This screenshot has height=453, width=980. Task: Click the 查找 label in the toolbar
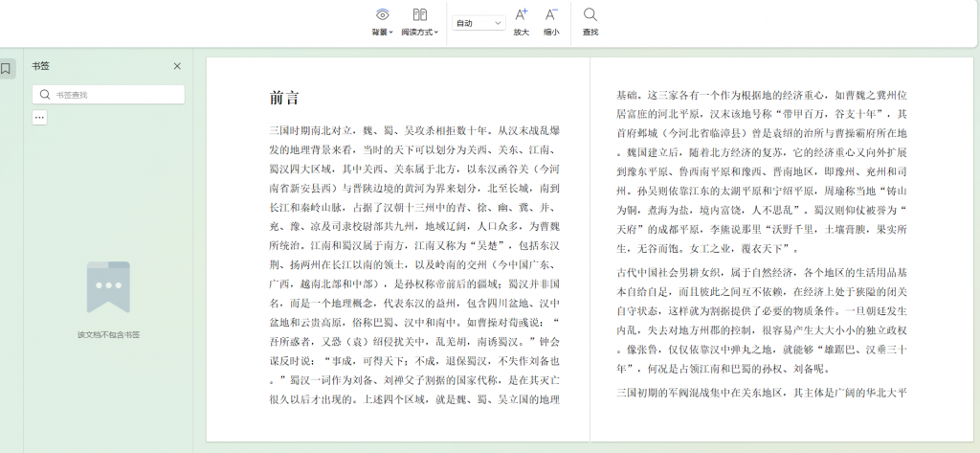[590, 33]
